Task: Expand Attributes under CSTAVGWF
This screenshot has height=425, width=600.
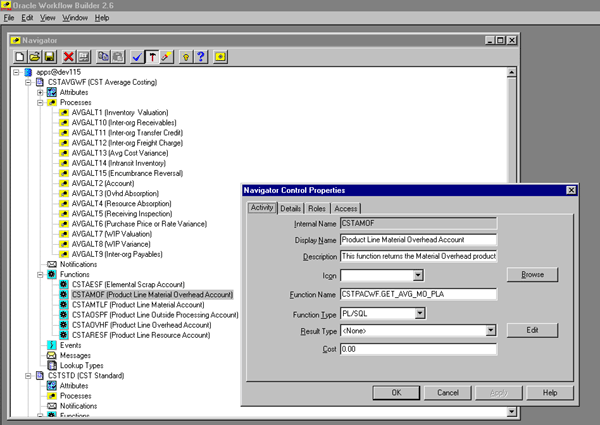Action: (x=40, y=92)
